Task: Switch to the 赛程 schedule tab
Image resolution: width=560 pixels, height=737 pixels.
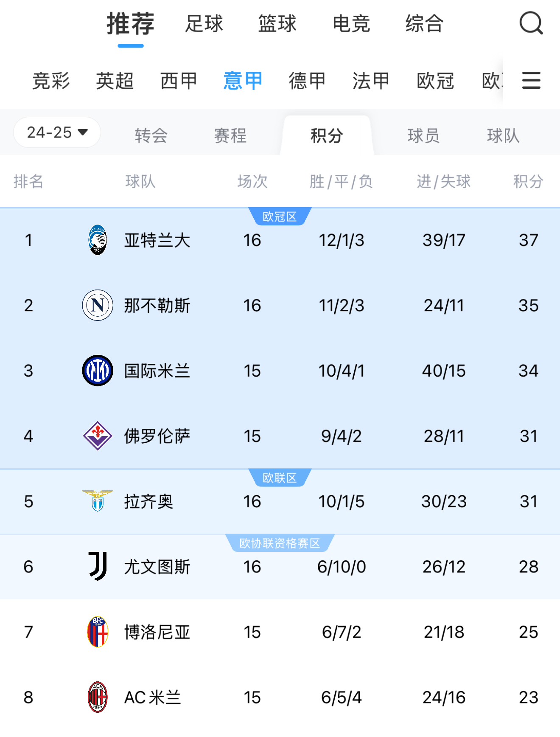Action: click(230, 136)
